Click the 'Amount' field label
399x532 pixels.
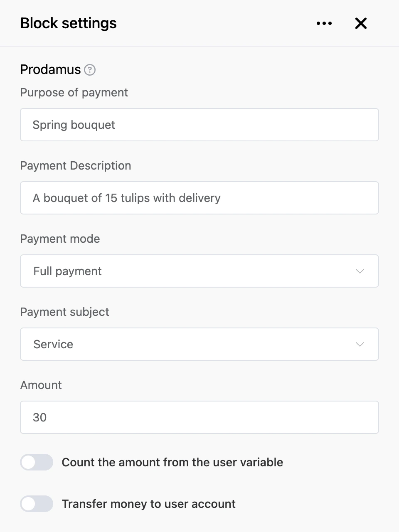tap(41, 385)
